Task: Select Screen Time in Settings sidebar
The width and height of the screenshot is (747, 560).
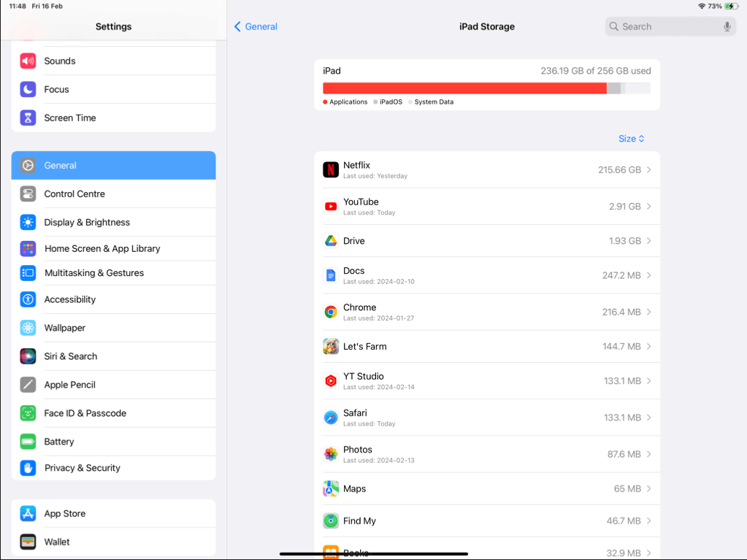Action: click(x=113, y=118)
